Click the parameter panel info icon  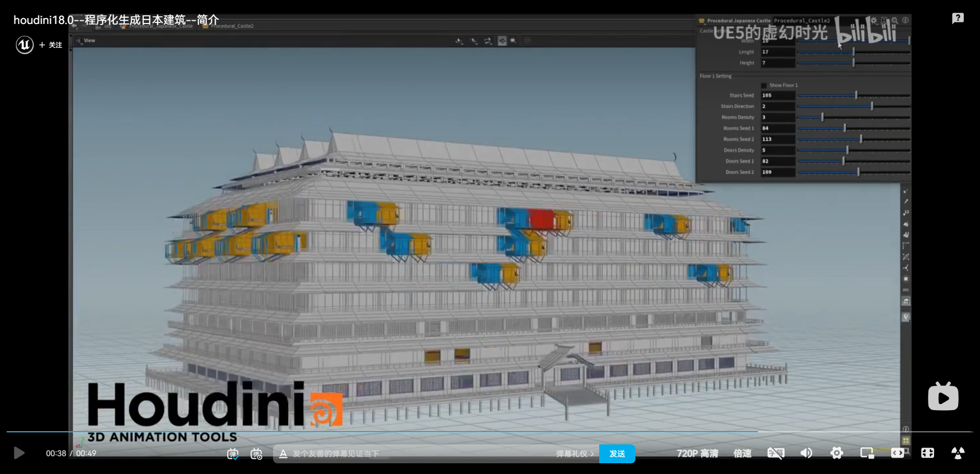tap(905, 20)
